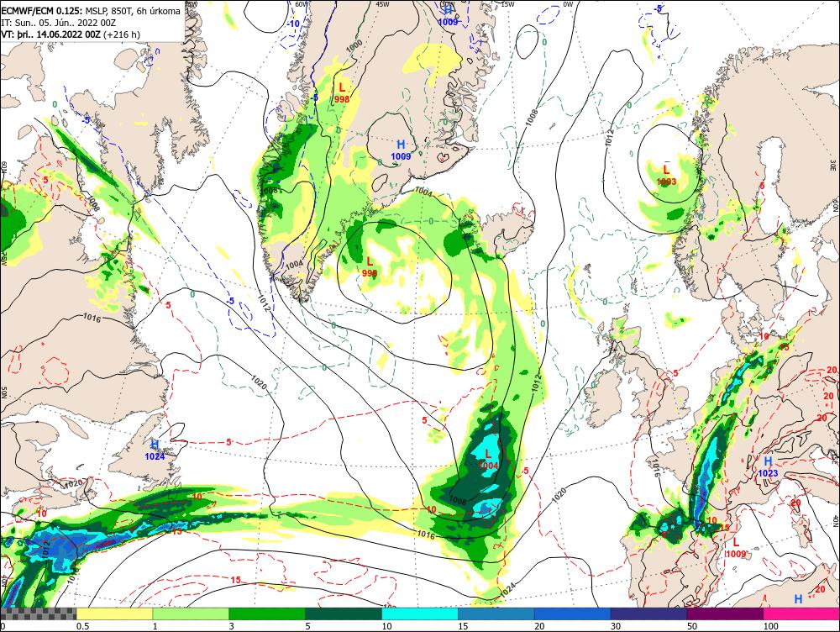Click the 'L 1003' low off Norway
The image size is (840, 632).
point(666,176)
